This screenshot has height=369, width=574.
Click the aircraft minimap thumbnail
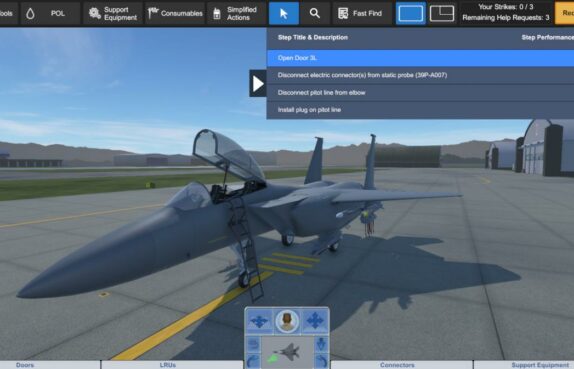287,352
